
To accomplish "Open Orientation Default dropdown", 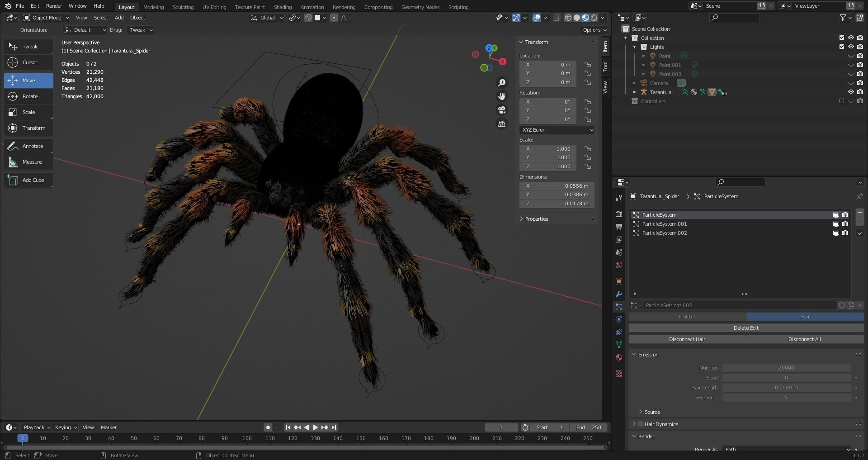I will click(85, 30).
